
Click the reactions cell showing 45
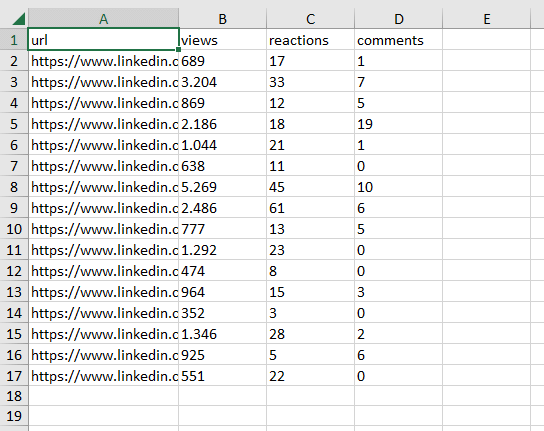tap(311, 187)
